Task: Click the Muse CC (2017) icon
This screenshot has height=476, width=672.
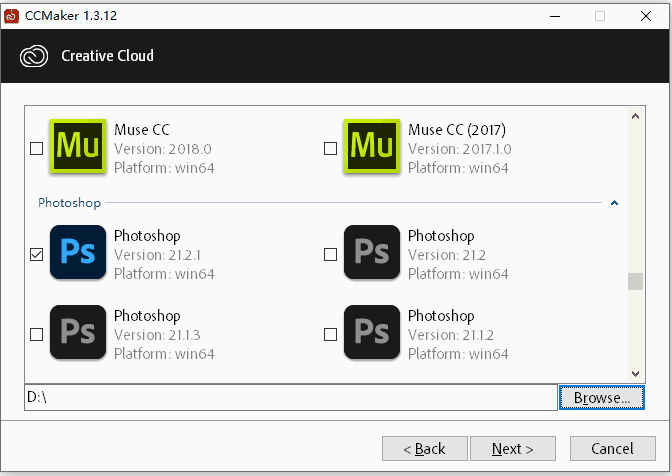Action: coord(372,146)
